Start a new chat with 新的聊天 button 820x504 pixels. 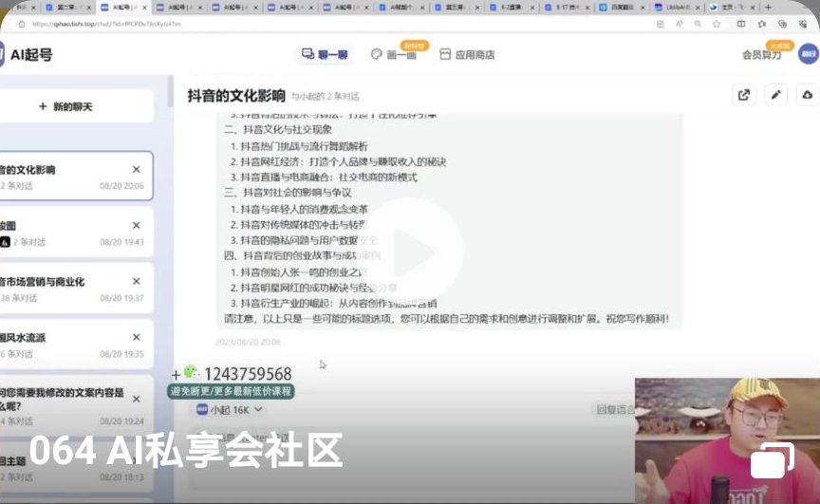(66, 106)
